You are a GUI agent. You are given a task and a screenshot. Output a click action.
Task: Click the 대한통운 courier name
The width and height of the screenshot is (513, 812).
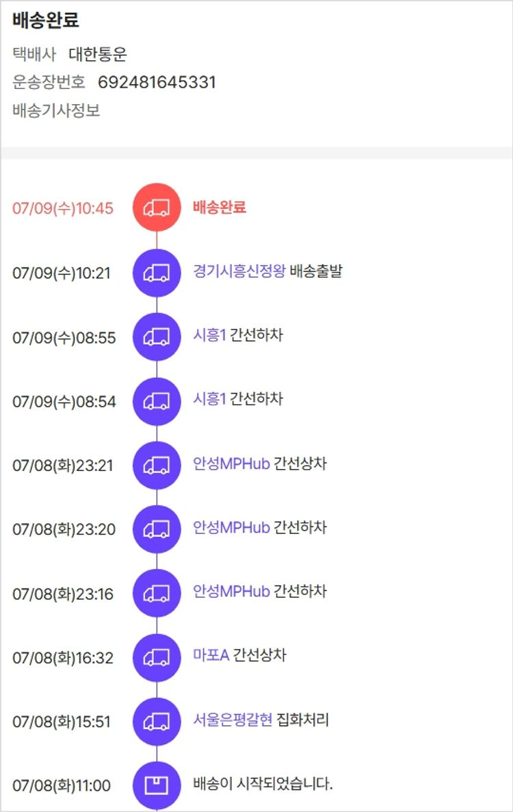[98, 55]
